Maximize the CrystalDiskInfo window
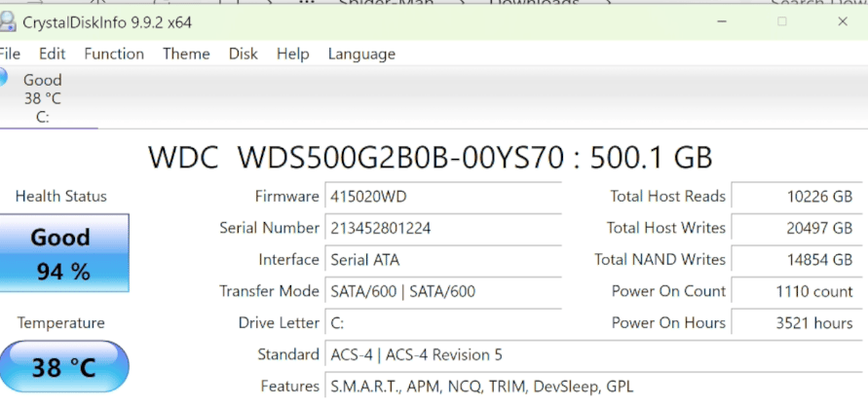Image resolution: width=868 pixels, height=407 pixels. coord(782,22)
